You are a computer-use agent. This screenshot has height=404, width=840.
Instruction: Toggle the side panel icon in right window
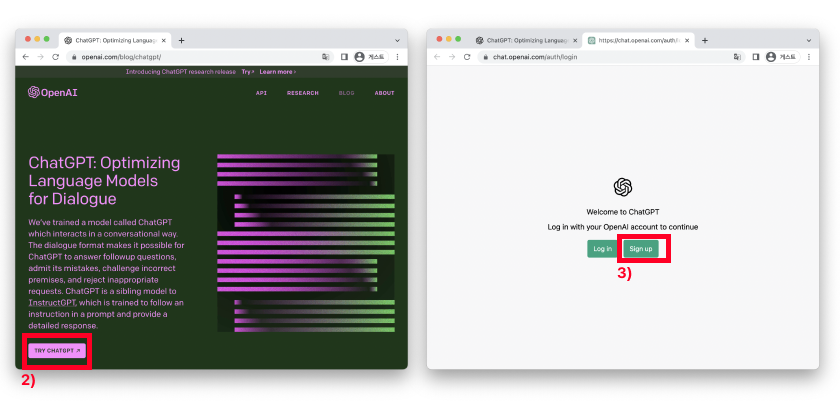click(756, 57)
